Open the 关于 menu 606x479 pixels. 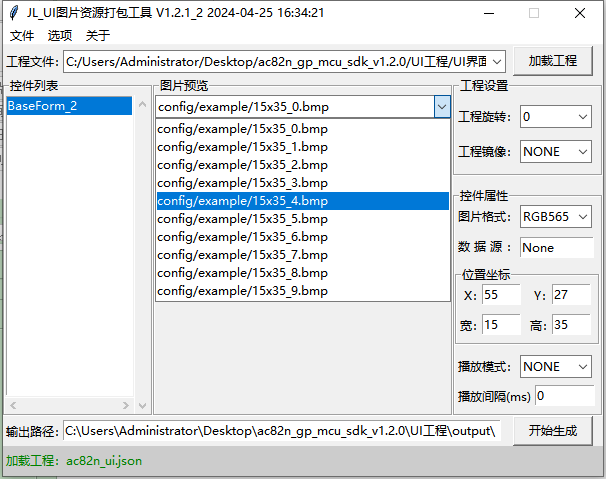[x=97, y=35]
